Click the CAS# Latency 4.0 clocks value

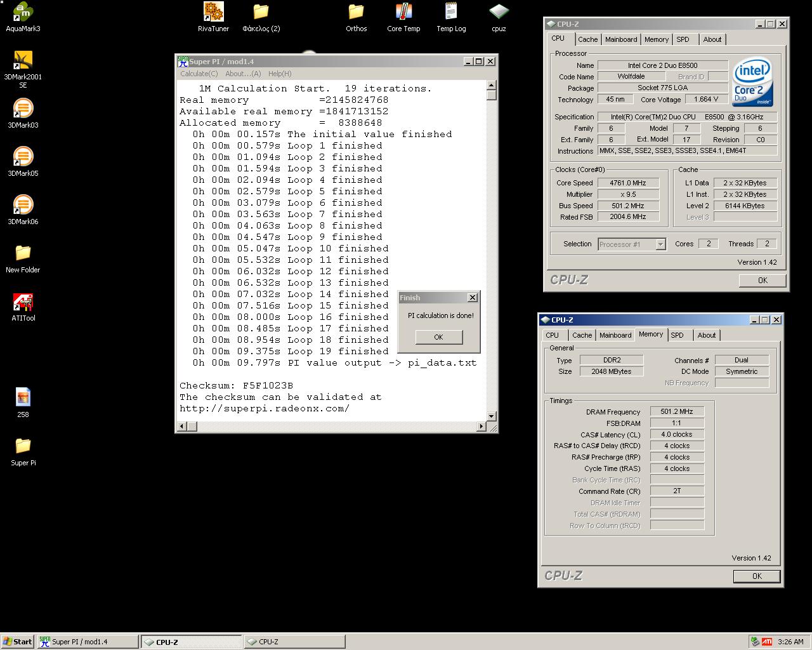pos(677,434)
